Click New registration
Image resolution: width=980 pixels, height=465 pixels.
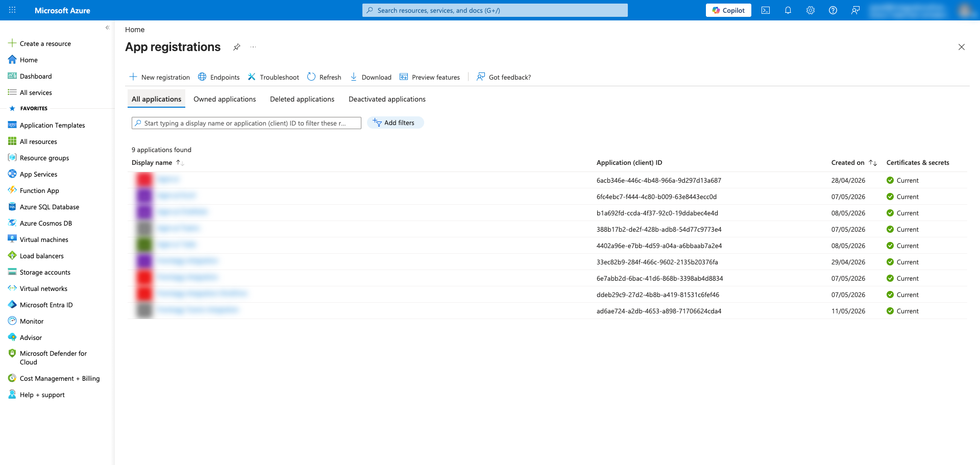point(160,77)
